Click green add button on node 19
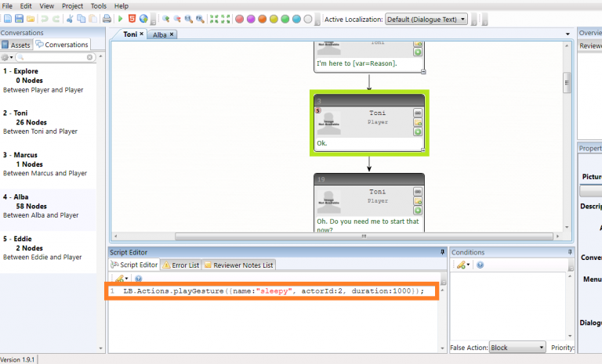 [x=417, y=211]
